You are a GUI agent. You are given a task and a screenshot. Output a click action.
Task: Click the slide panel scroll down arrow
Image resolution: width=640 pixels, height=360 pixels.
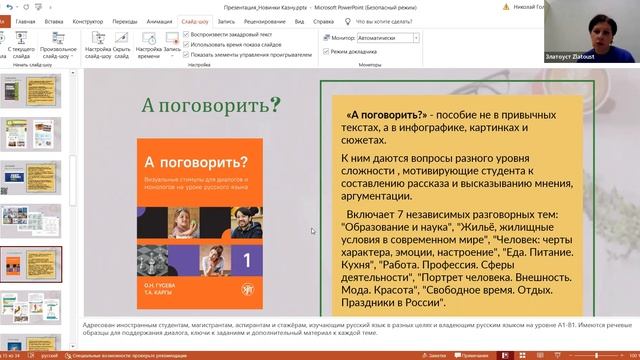pyautogui.click(x=73, y=347)
